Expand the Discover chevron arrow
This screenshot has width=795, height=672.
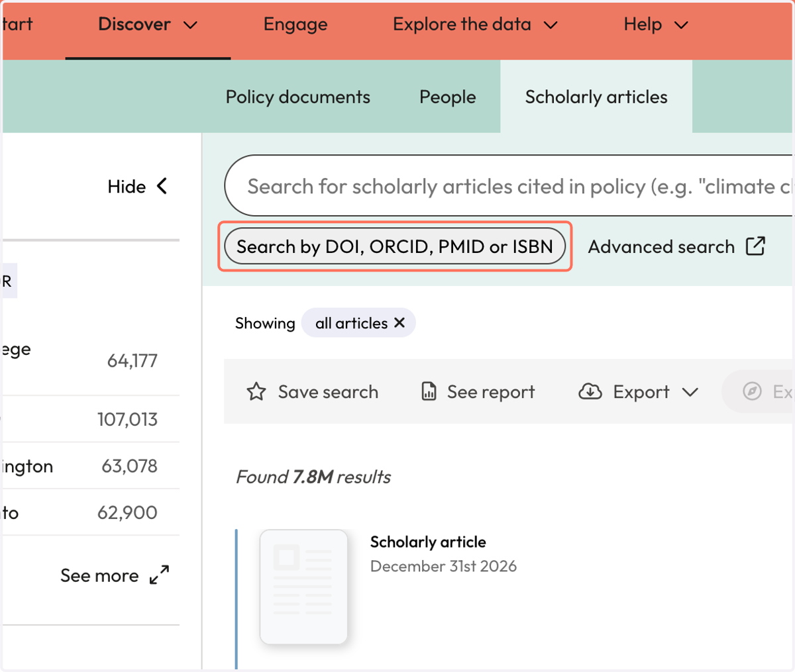coord(190,26)
